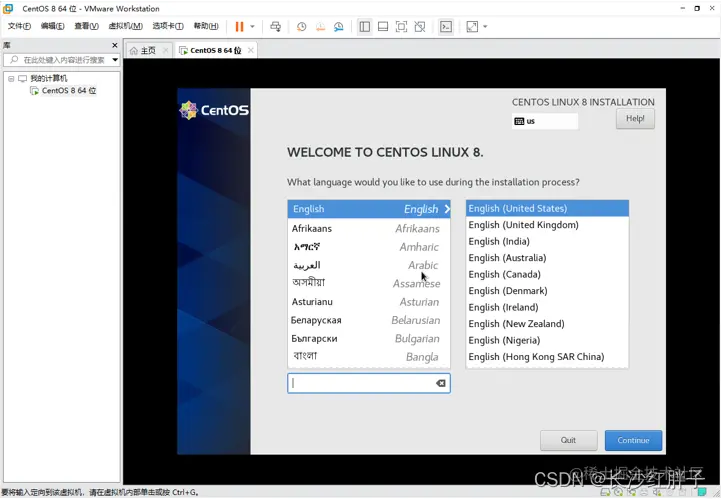Pause the virtual machine using the orange pause icon
This screenshot has width=721, height=499.
tap(239, 27)
